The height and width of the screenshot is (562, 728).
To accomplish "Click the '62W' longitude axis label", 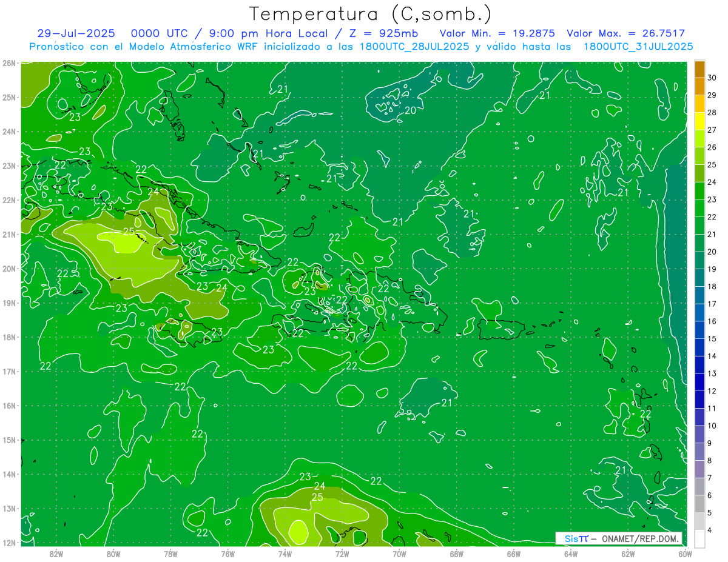I will click(x=628, y=553).
